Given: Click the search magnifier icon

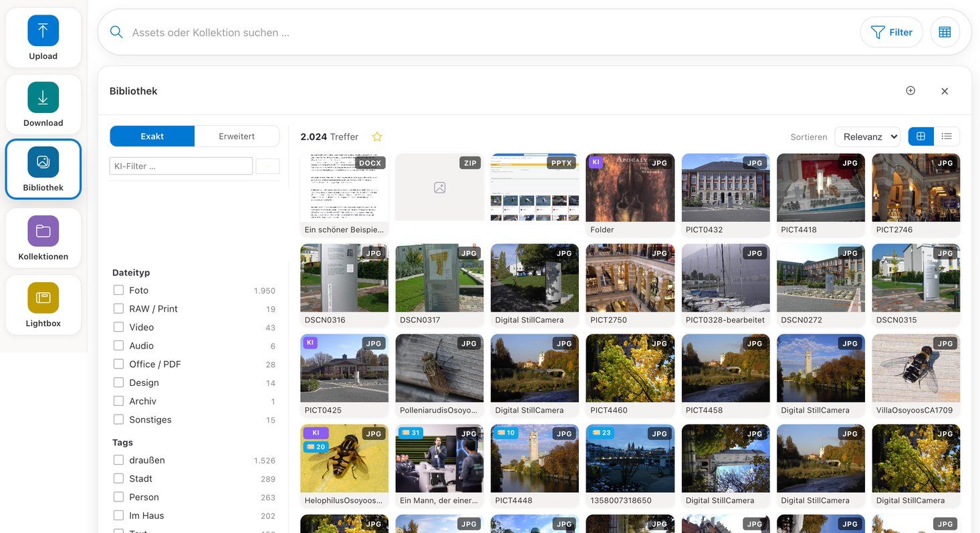Looking at the screenshot, I should point(116,32).
